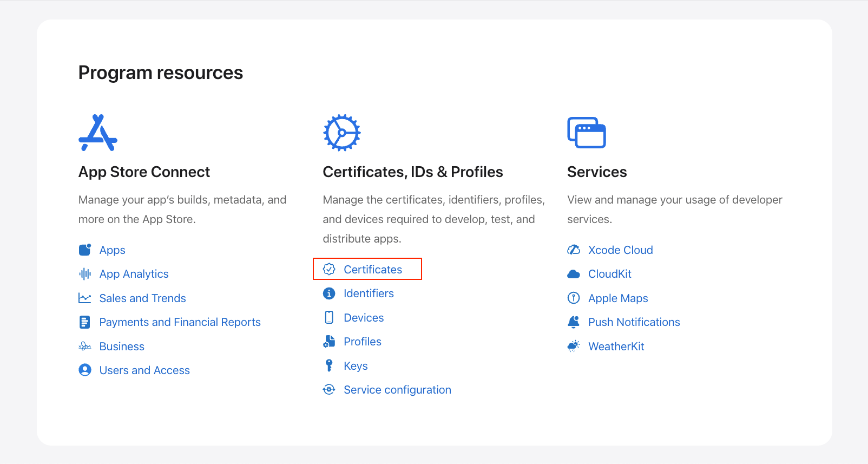Open the Business link
Viewport: 868px width, 464px height.
(x=122, y=347)
